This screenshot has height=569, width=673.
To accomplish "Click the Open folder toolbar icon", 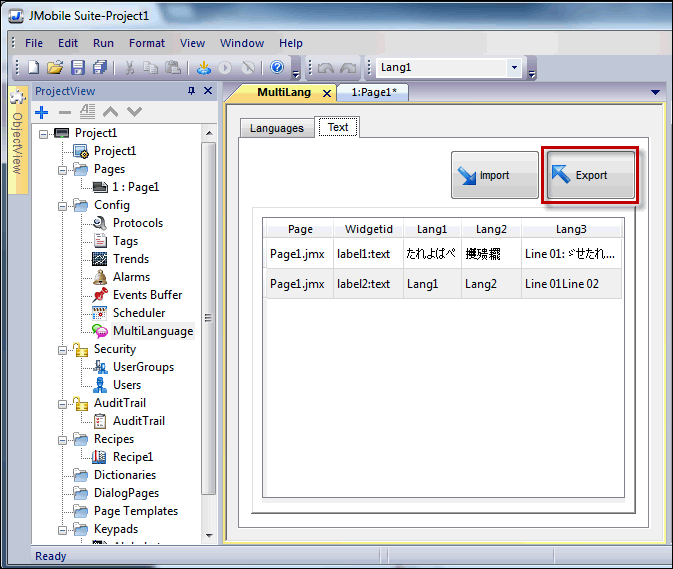I will pyautogui.click(x=55, y=68).
